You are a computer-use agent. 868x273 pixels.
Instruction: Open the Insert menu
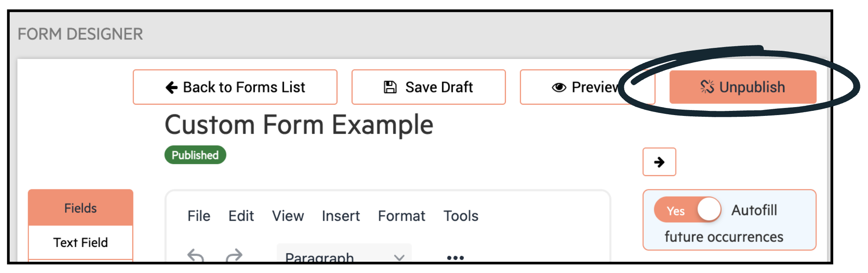coord(341,216)
